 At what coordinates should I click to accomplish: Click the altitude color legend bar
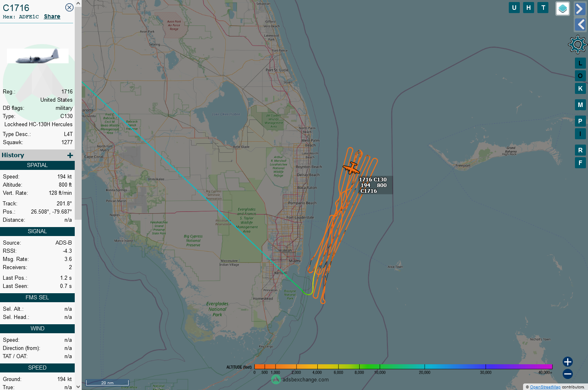click(x=403, y=367)
